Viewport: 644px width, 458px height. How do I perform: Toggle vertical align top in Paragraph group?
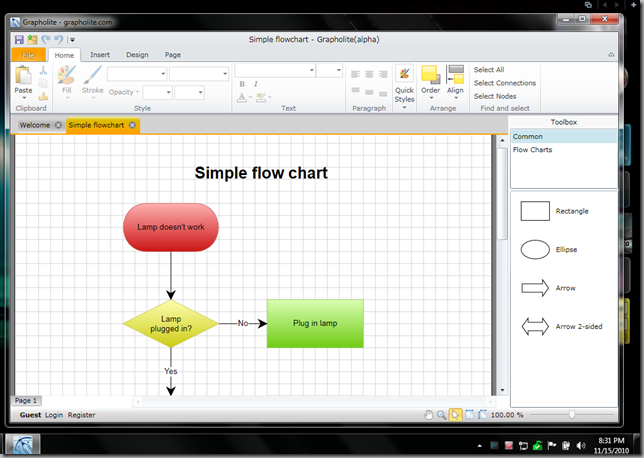click(x=356, y=91)
